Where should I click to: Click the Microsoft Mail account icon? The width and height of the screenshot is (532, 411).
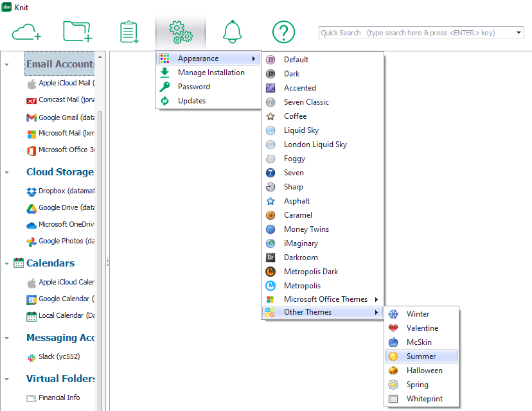point(31,134)
